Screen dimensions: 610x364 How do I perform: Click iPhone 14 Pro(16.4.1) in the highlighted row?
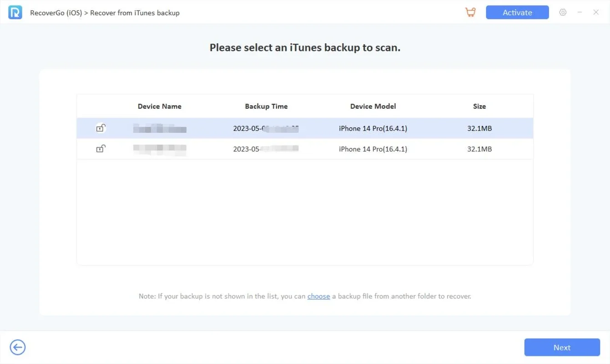click(373, 129)
